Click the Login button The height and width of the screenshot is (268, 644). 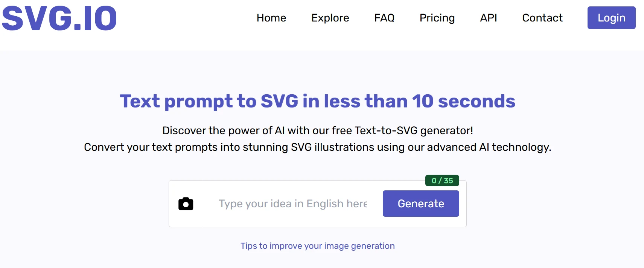[x=611, y=18]
